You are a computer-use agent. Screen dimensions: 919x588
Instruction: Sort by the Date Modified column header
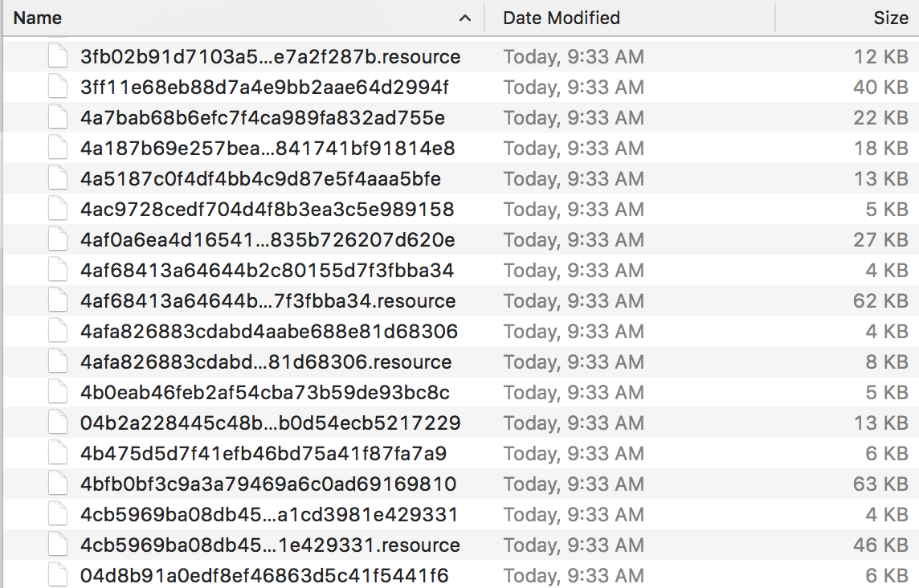pyautogui.click(x=561, y=18)
